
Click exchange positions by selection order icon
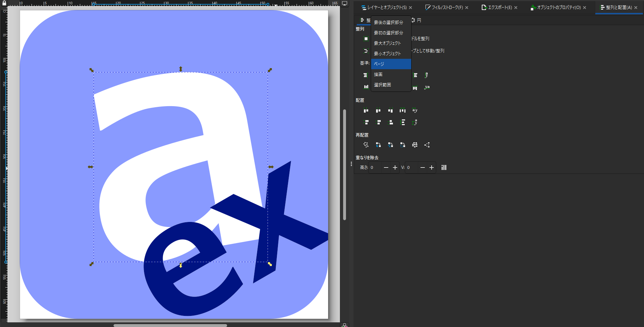[x=378, y=145]
